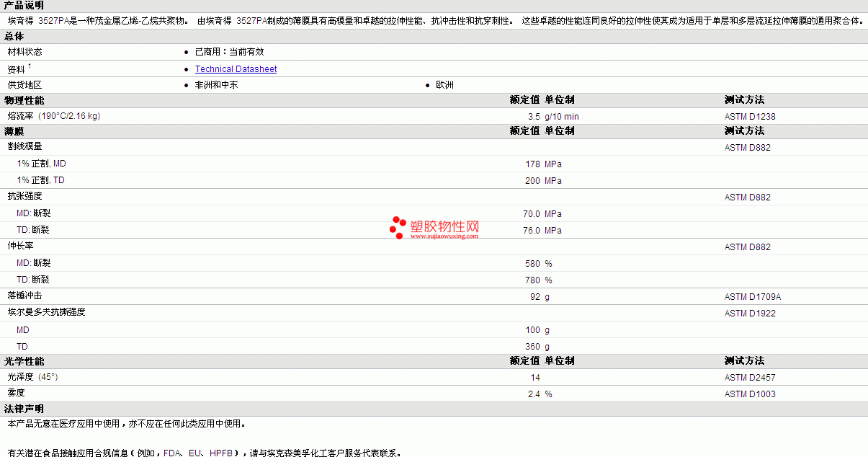Image resolution: width=868 pixels, height=457 pixels.
Task: Select the ASTM D2457 test method
Action: [750, 378]
